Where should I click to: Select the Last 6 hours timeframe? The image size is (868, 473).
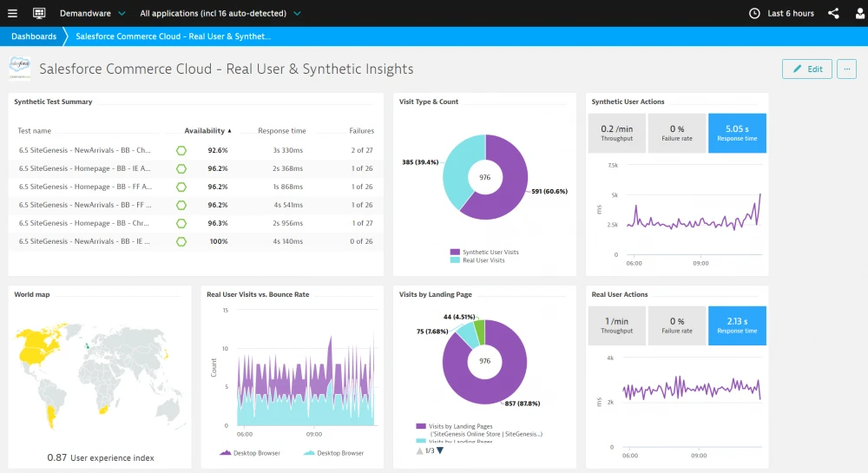791,13
